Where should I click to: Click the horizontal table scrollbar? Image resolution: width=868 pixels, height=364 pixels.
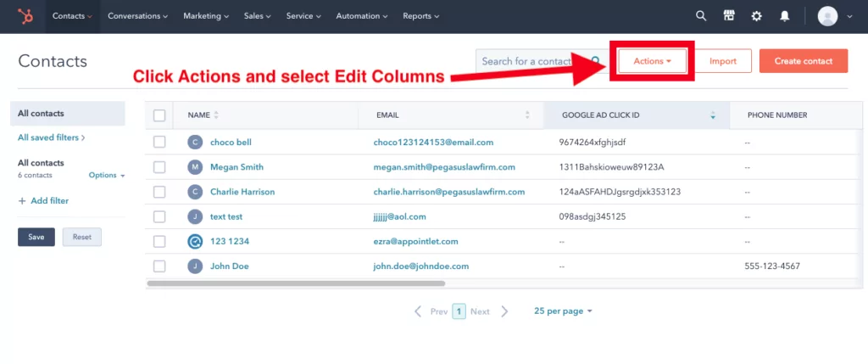(296, 283)
